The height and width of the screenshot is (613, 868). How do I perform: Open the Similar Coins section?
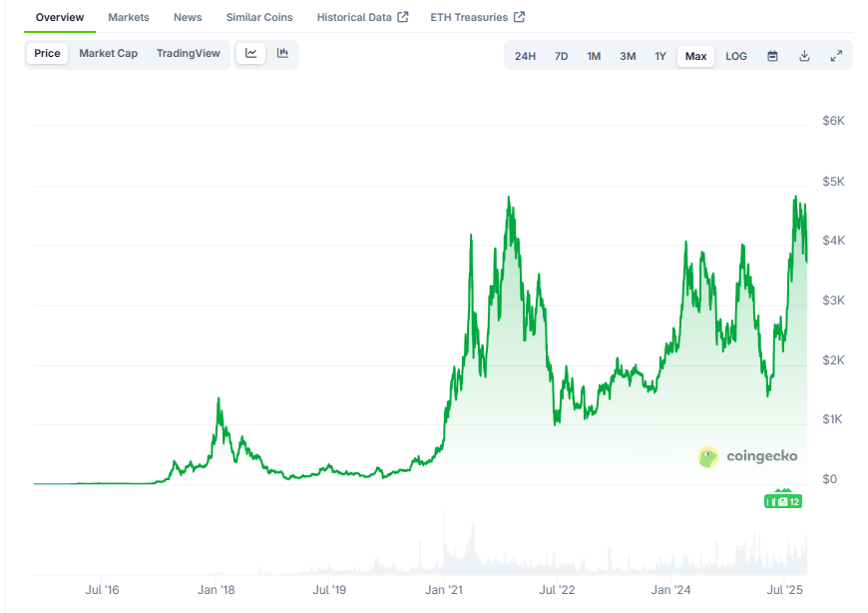pos(259,16)
